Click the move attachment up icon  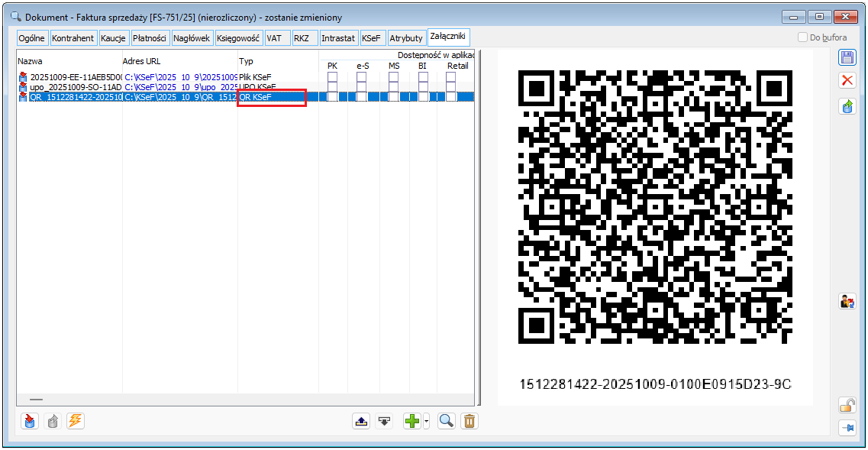[x=361, y=421]
